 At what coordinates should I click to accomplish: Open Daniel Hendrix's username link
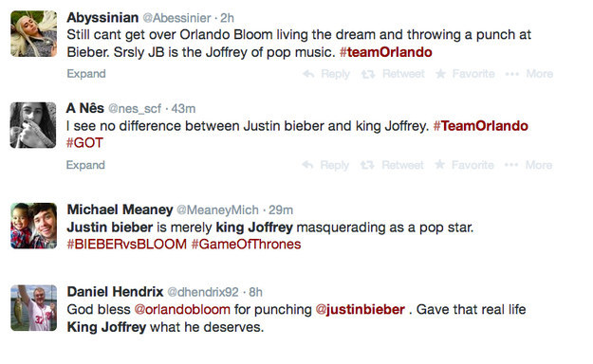(203, 292)
